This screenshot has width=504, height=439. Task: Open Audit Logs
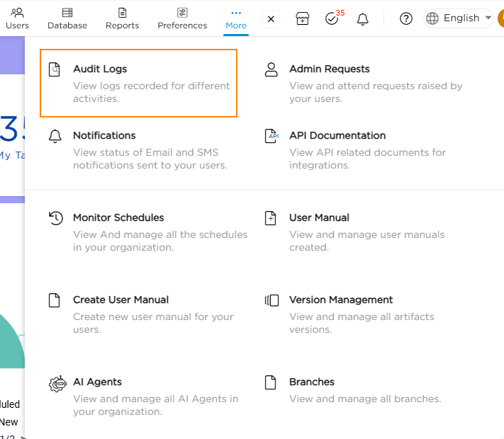[100, 69]
